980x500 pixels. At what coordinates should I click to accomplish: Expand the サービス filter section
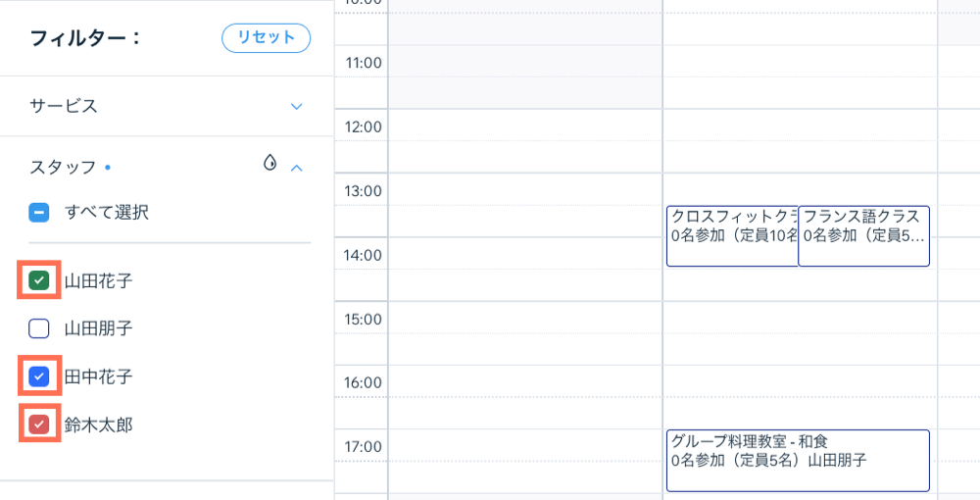click(x=297, y=106)
